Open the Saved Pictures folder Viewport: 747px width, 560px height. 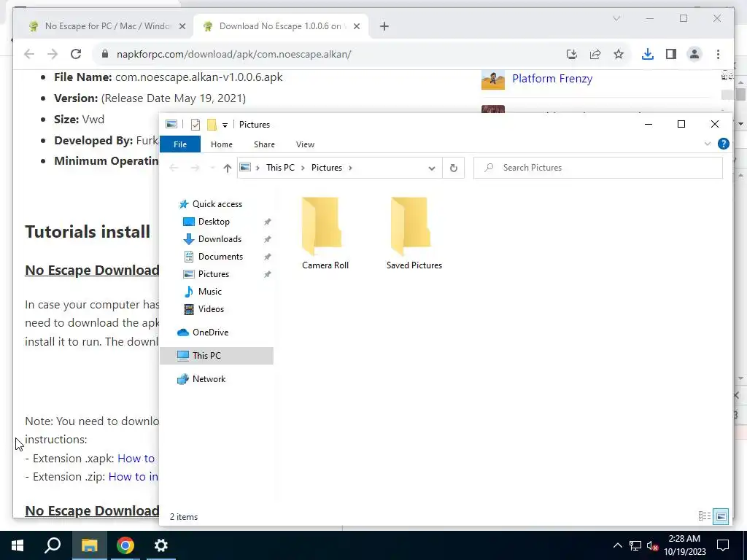click(x=414, y=234)
